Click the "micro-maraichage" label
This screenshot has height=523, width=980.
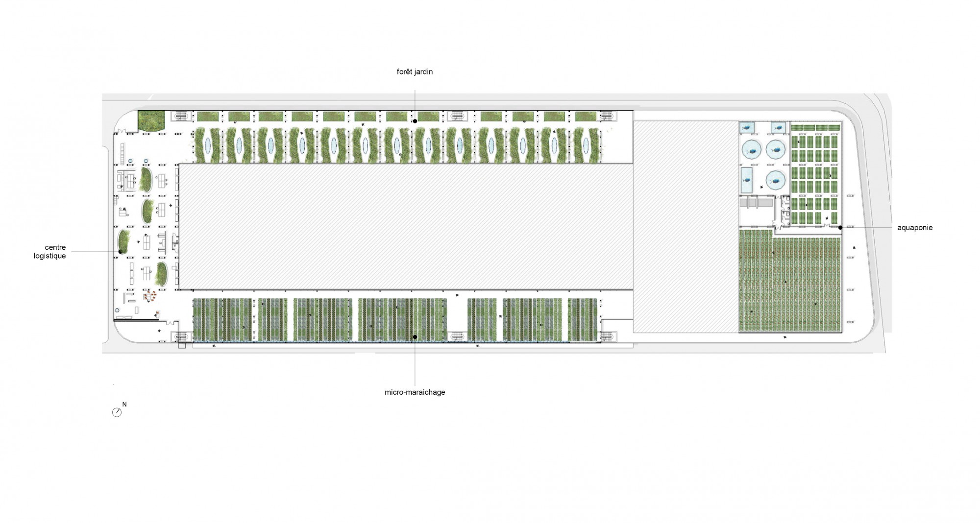pyautogui.click(x=415, y=392)
